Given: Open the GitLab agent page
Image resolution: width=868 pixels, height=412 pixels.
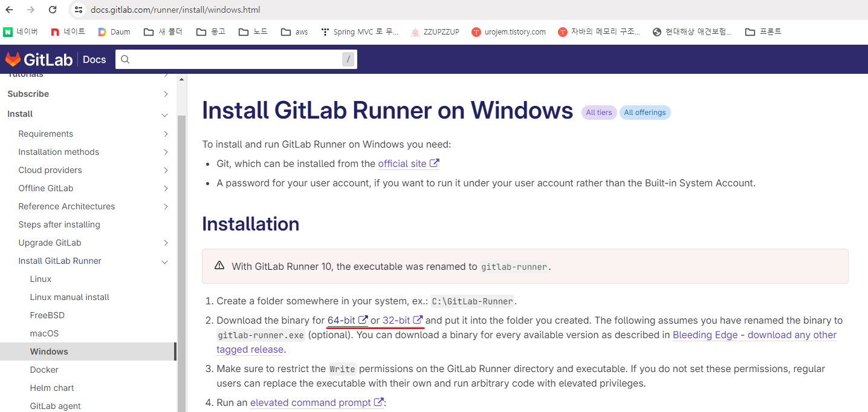Looking at the screenshot, I should 55,406.
